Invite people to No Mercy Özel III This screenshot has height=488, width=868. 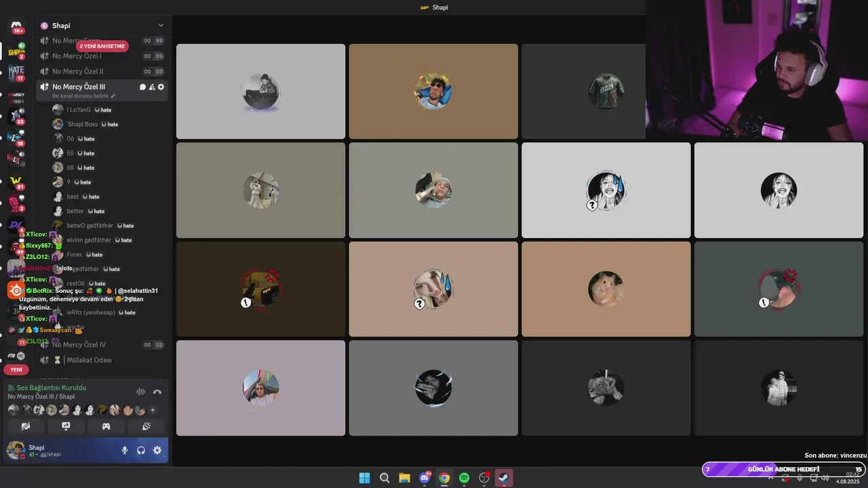152,87
